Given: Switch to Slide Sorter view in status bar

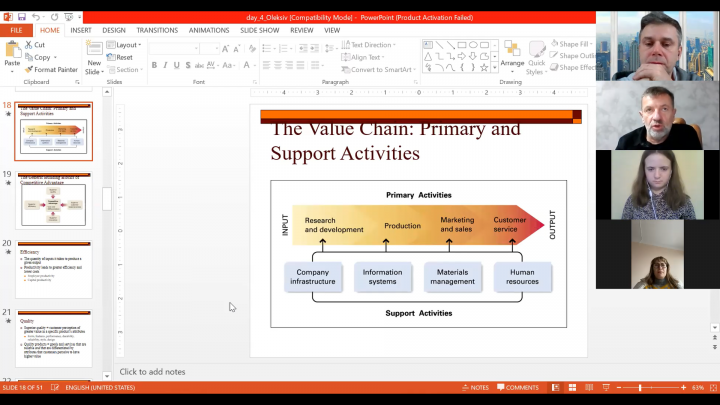Looking at the screenshot, I should 570,388.
